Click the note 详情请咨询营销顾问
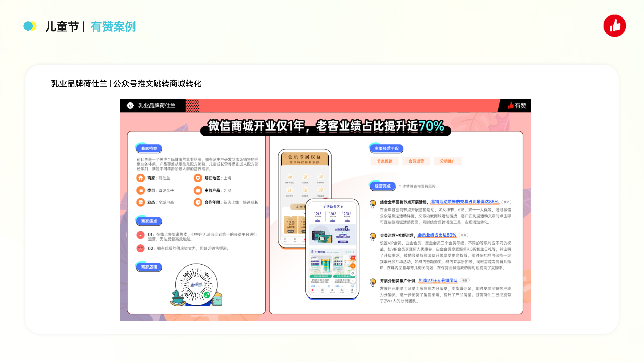The image size is (644, 362). pos(417,186)
